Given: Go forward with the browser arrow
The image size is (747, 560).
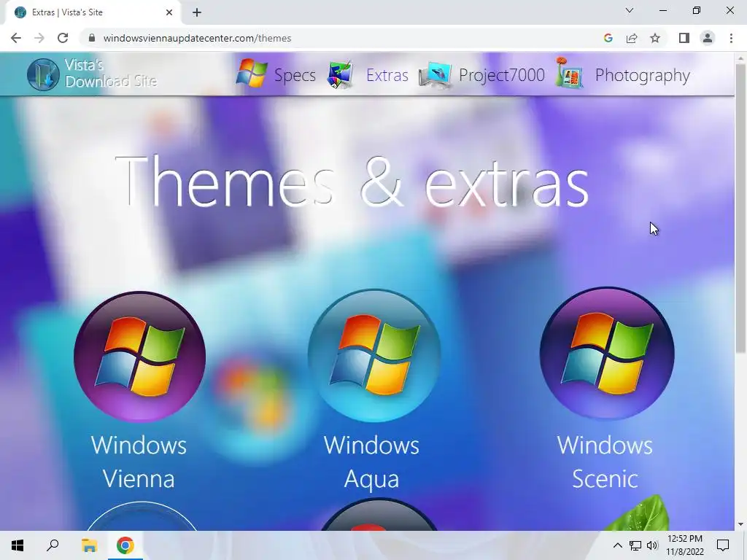Looking at the screenshot, I should click(39, 38).
